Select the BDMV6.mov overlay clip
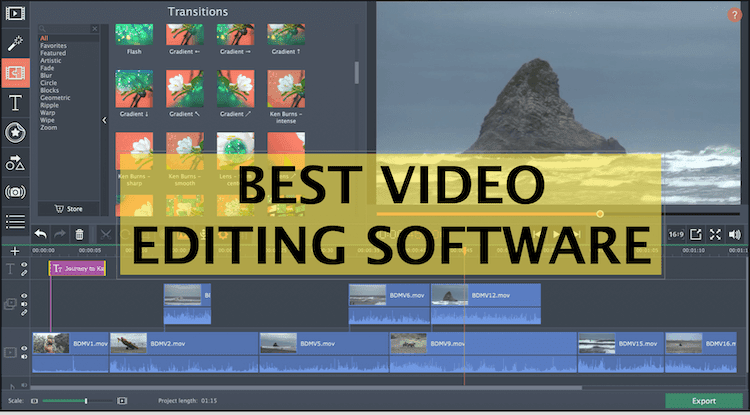Viewport: 750px width, 415px height. [x=389, y=304]
